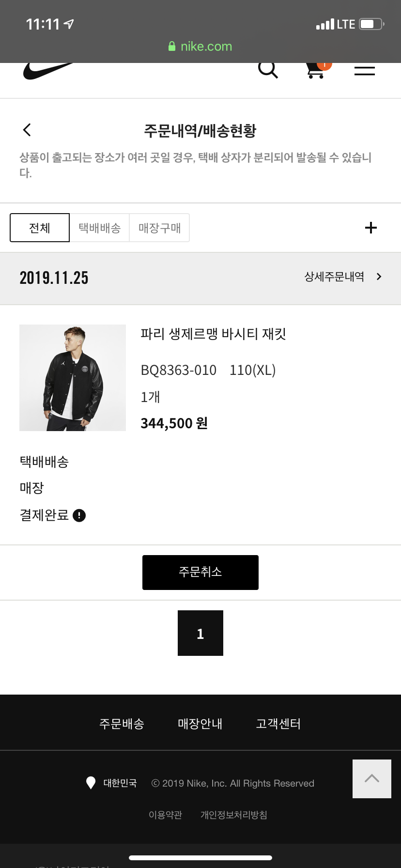Viewport: 401px width, 868px height.
Task: Open the 매장안내 footer link
Action: 200,724
